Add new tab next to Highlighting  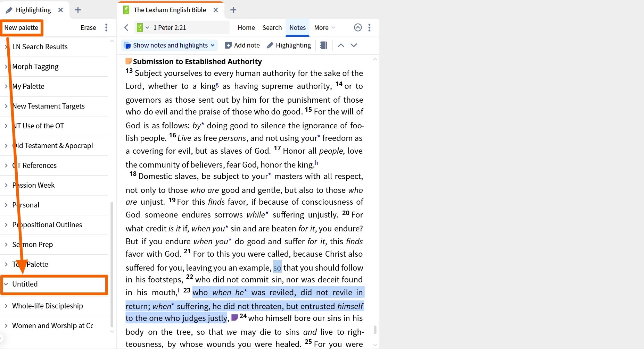coord(78,10)
